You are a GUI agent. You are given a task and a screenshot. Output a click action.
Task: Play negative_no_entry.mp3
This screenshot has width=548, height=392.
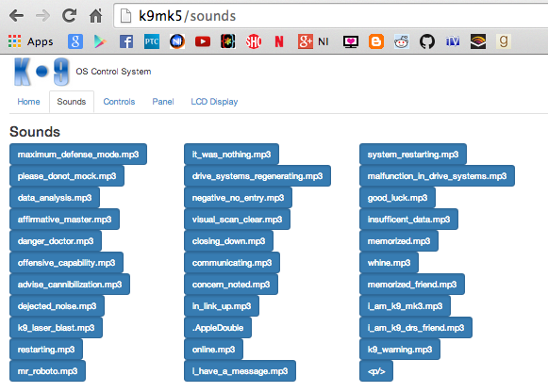pyautogui.click(x=238, y=197)
